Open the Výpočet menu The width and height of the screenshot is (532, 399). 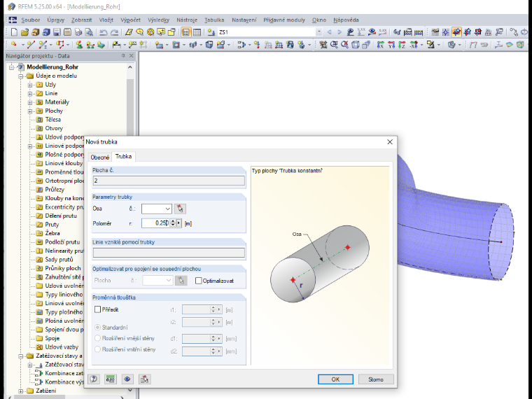coord(130,20)
